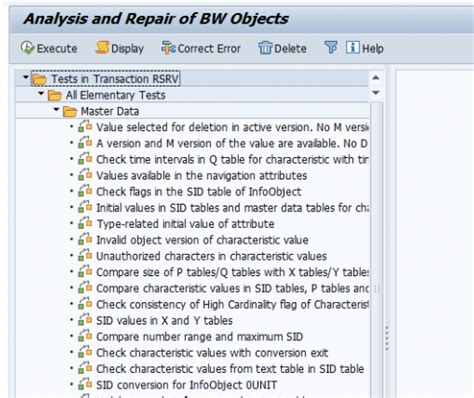Click test icon for SID values in X and Y tables
This screenshot has width=474, height=398.
pos(85,320)
